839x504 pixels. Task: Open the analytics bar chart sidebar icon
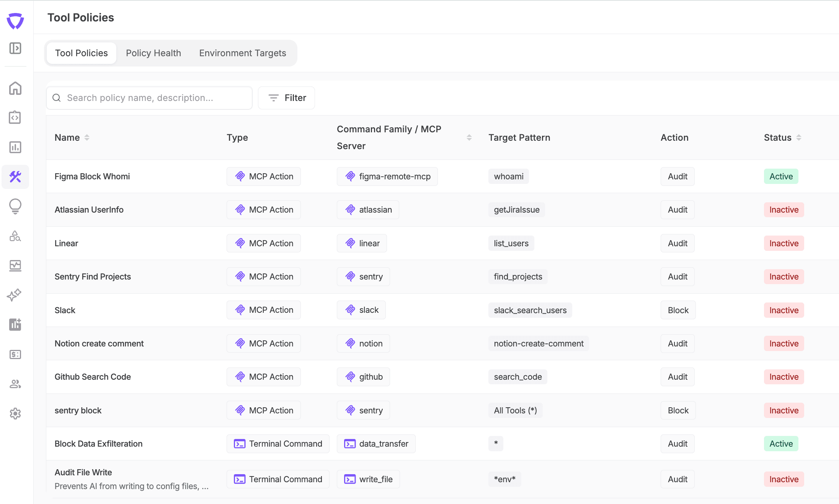tap(15, 147)
